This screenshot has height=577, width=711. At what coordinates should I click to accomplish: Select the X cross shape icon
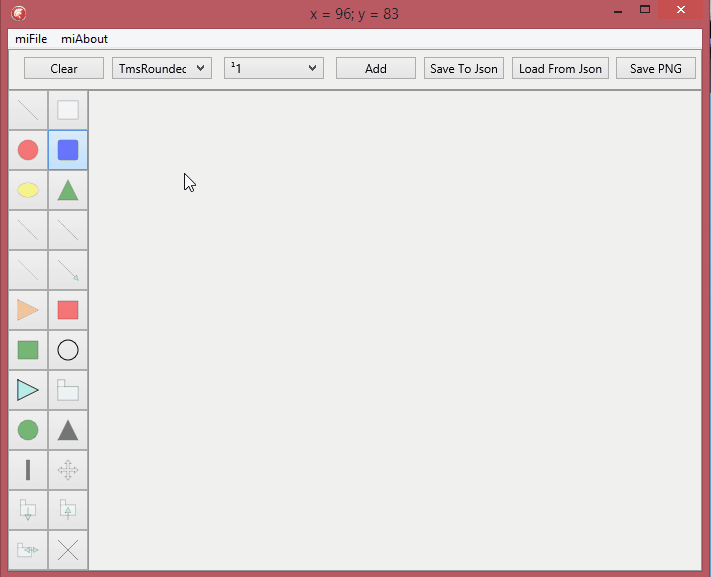68,550
